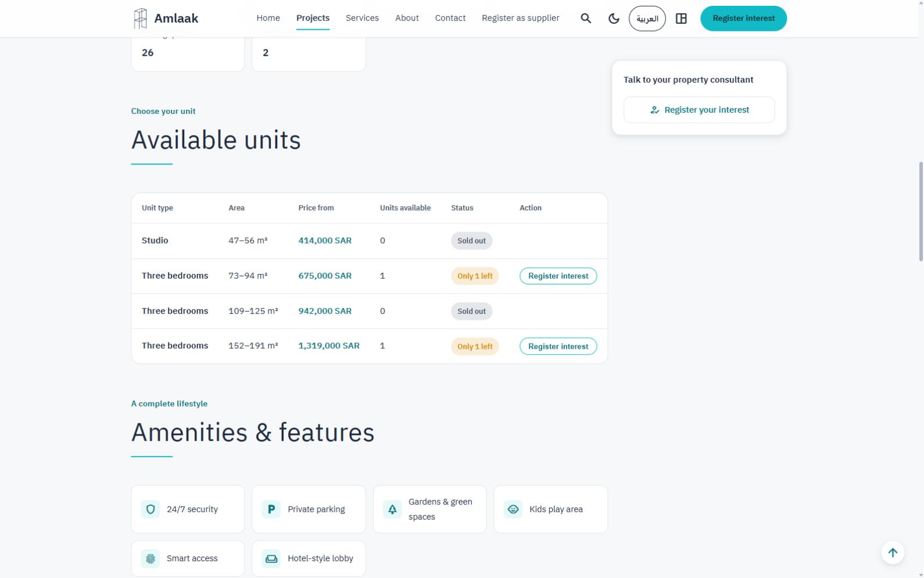Click the Kids play area icon

pyautogui.click(x=513, y=509)
